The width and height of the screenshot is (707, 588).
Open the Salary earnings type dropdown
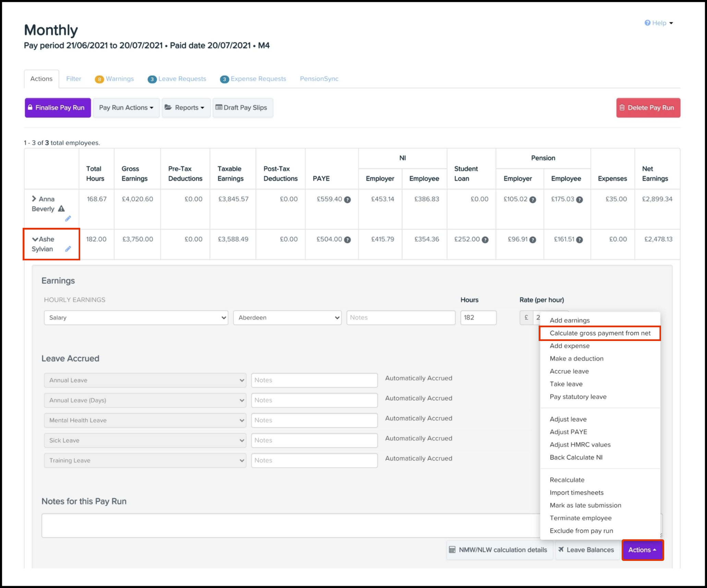pos(136,318)
